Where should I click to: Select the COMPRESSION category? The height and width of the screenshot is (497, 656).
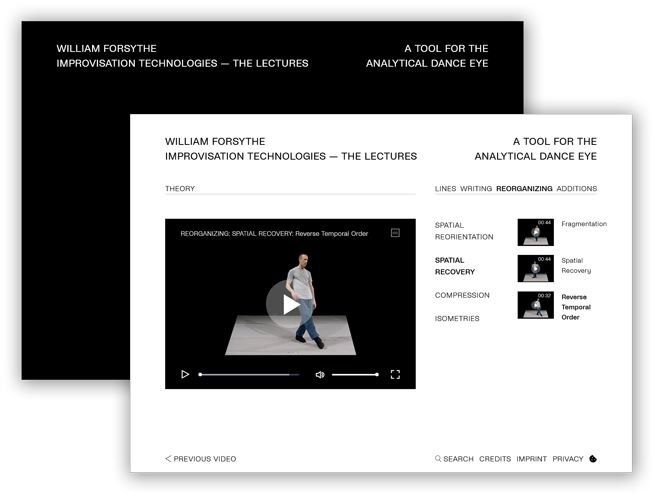462,295
